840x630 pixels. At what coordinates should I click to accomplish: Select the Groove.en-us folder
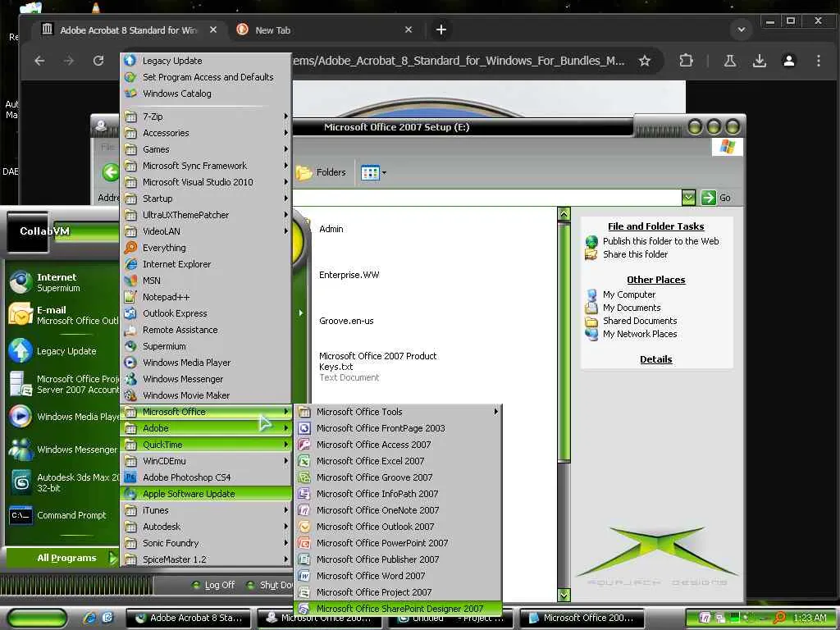pyautogui.click(x=346, y=321)
